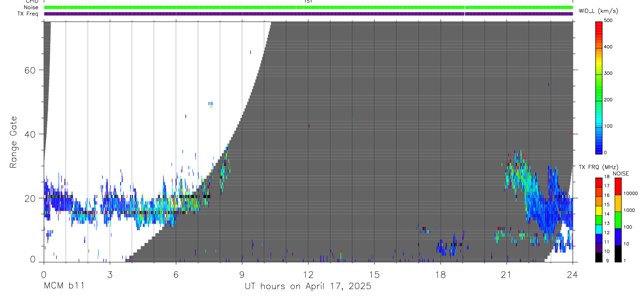Viewport: 644px width, 297px height.
Task: Click the 'TX Freq' row label at top
Action: [28, 14]
